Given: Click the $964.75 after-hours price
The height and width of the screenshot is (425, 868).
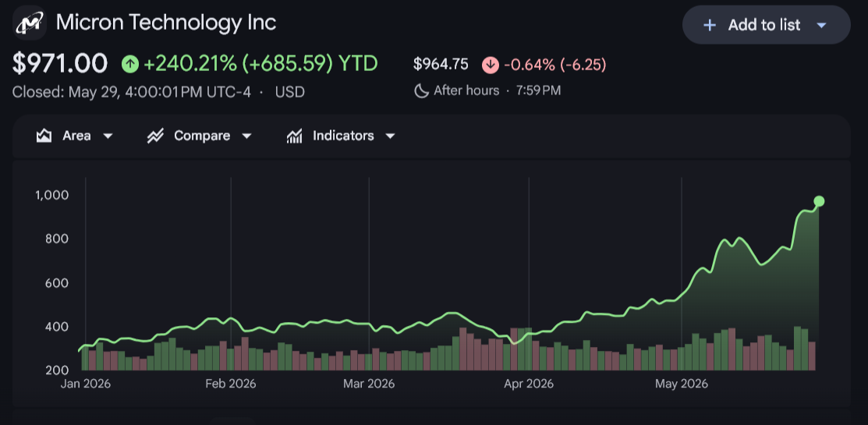Looking at the screenshot, I should 441,64.
